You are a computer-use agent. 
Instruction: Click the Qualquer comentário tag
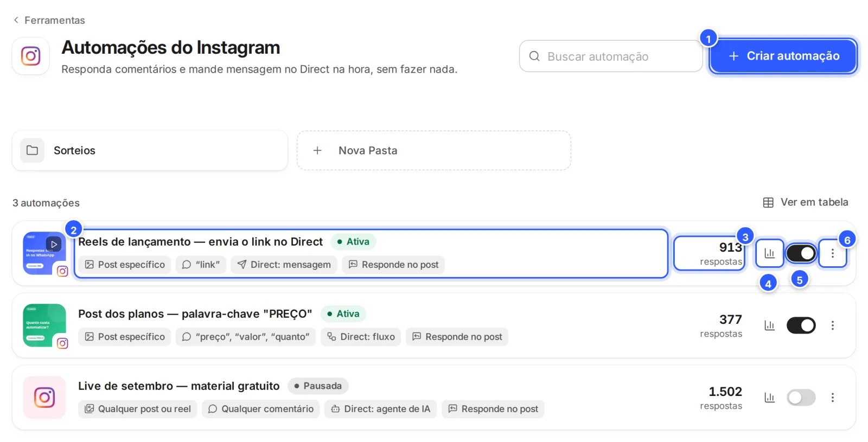click(261, 409)
